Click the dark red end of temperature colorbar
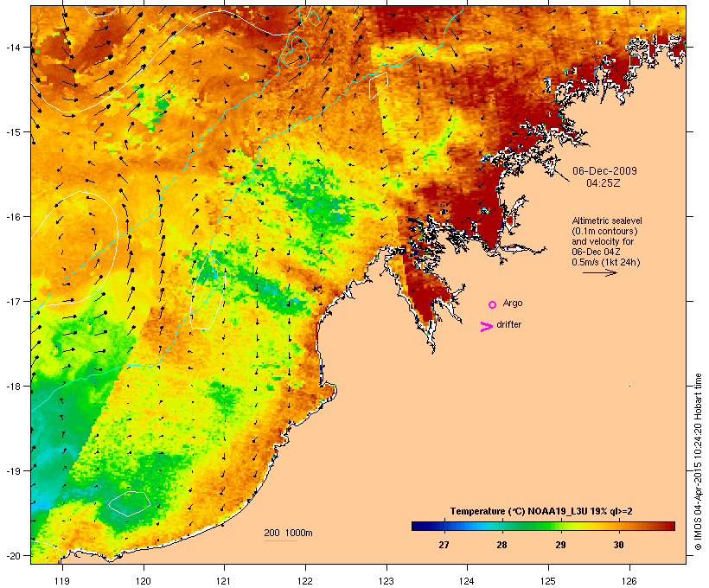Image resolution: width=709 pixels, height=588 pixels. pyautogui.click(x=668, y=526)
